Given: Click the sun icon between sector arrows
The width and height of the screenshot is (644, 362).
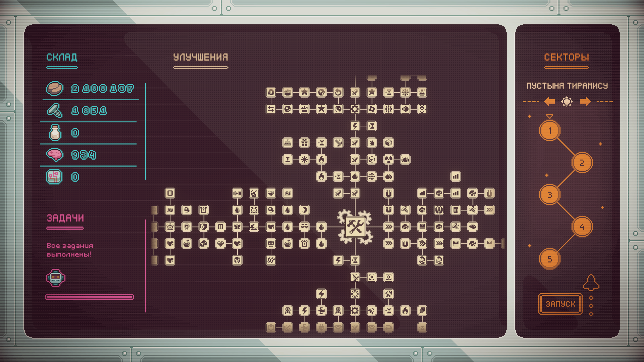Looking at the screenshot, I should point(567,102).
